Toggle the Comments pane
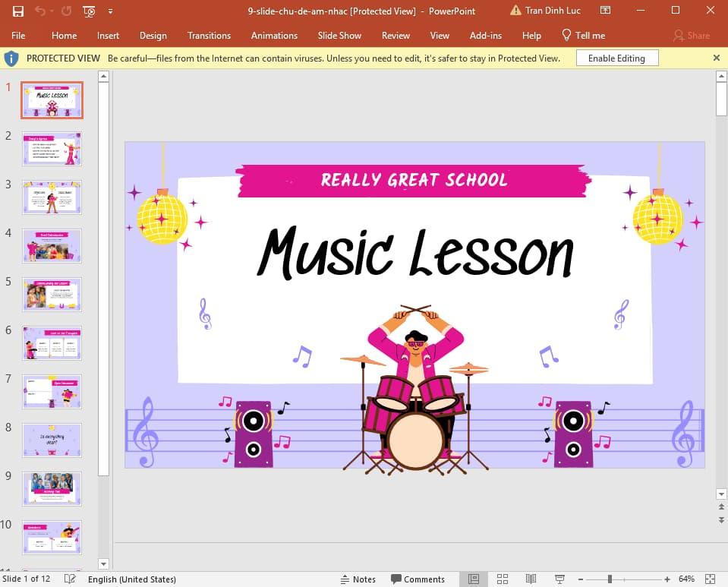The width and height of the screenshot is (728, 587). tap(417, 579)
